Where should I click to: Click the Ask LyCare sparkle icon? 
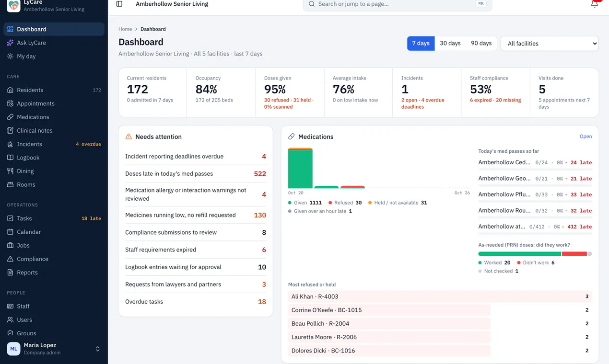coord(10,43)
